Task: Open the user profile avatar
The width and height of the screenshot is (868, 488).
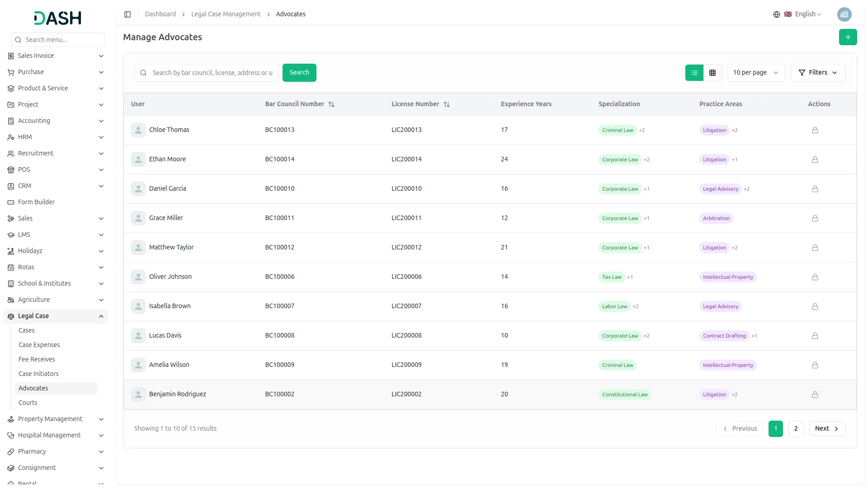Action: [x=844, y=14]
